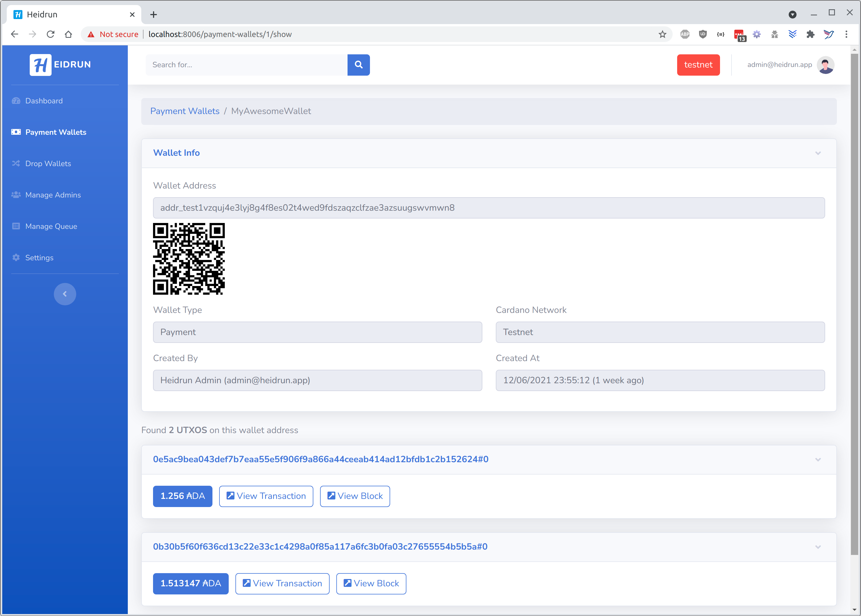This screenshot has height=616, width=861.
Task: Collapse the 0b30b5f60 UTXO card chevron
Action: point(818,547)
